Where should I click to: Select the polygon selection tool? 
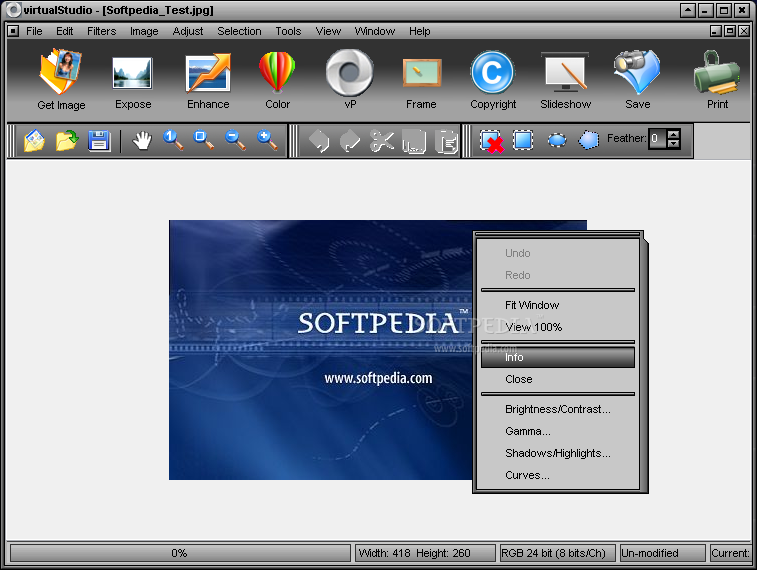[589, 140]
